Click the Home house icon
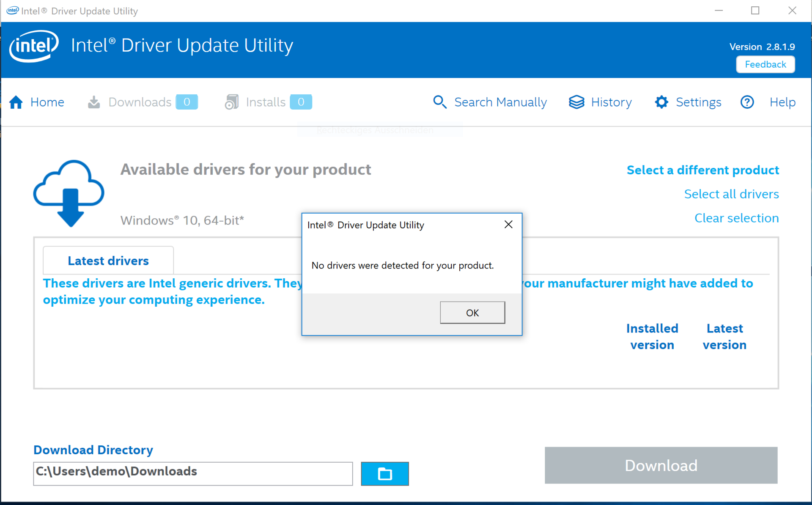This screenshot has height=505, width=812. pyautogui.click(x=16, y=102)
